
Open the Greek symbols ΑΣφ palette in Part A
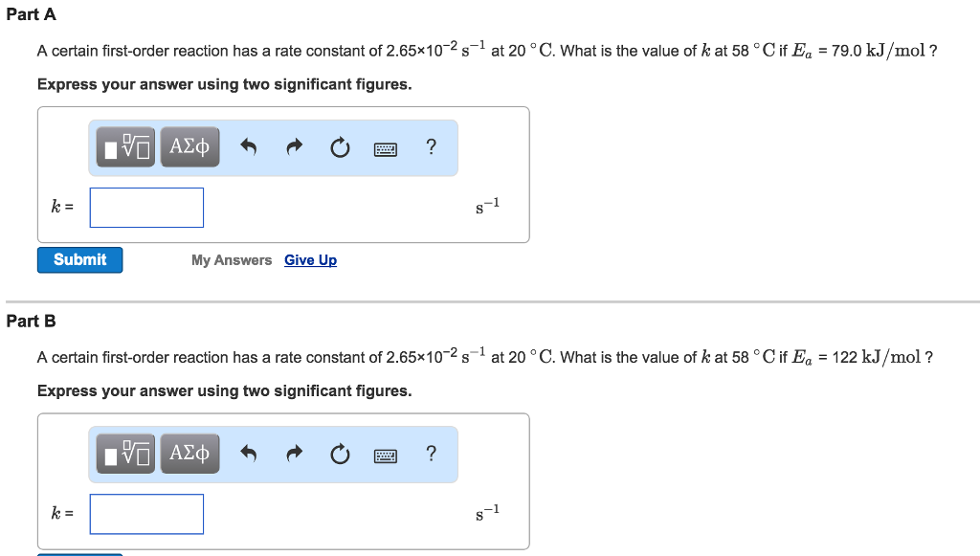coord(189,146)
